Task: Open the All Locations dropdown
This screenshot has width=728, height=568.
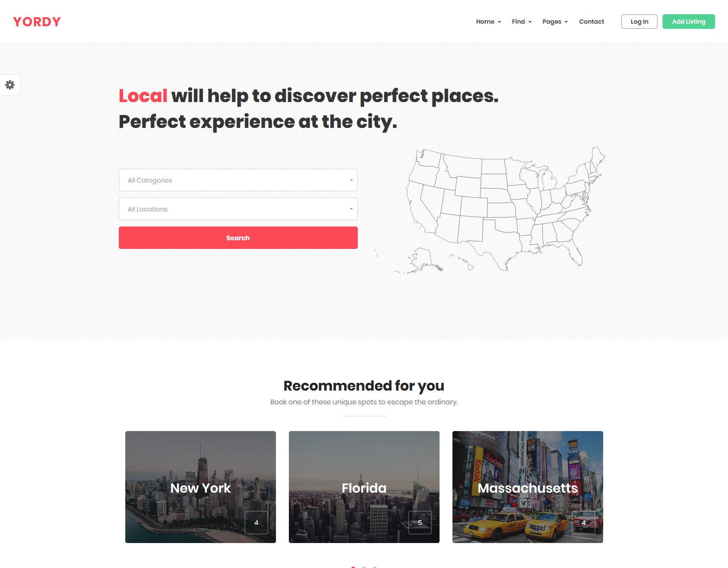Action: point(238,209)
